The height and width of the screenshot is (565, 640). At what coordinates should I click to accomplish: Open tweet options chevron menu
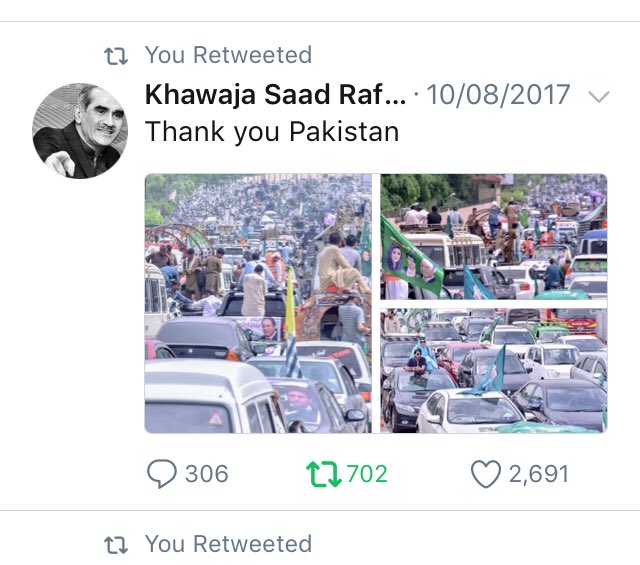point(599,97)
